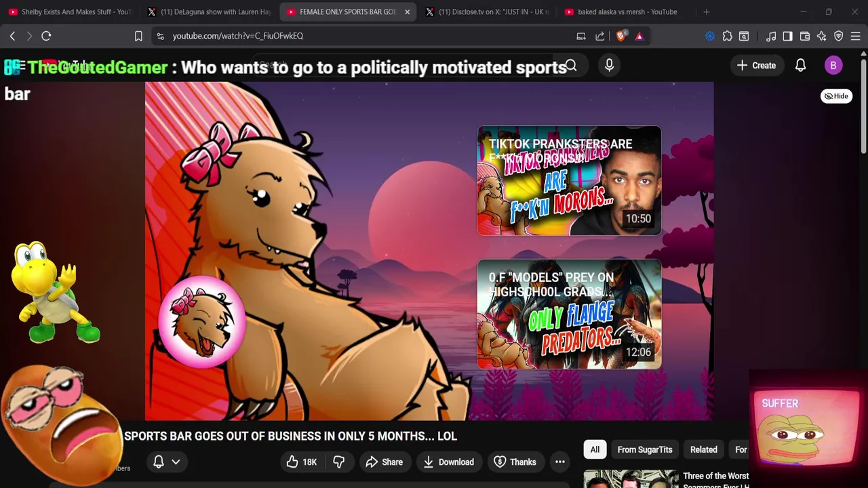Open the purple B account avatar
The height and width of the screenshot is (488, 868).
[833, 65]
